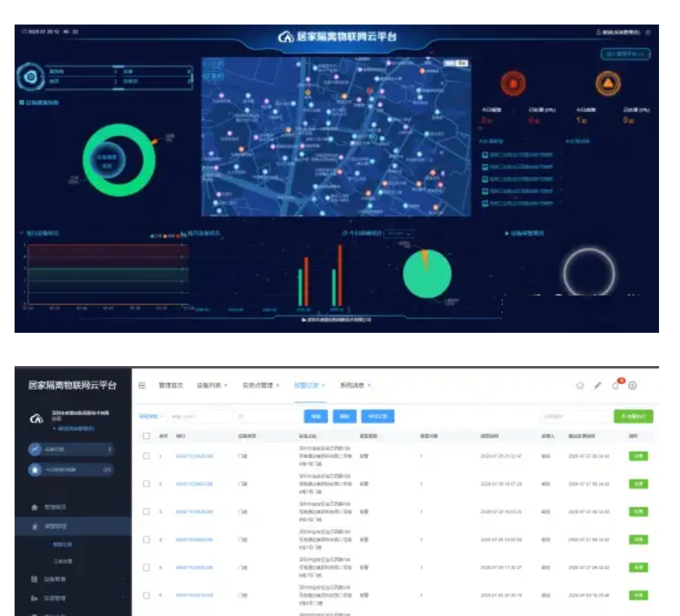The height and width of the screenshot is (616, 680).
Task: Open the blue device number link in row 2
Action: click(194, 483)
